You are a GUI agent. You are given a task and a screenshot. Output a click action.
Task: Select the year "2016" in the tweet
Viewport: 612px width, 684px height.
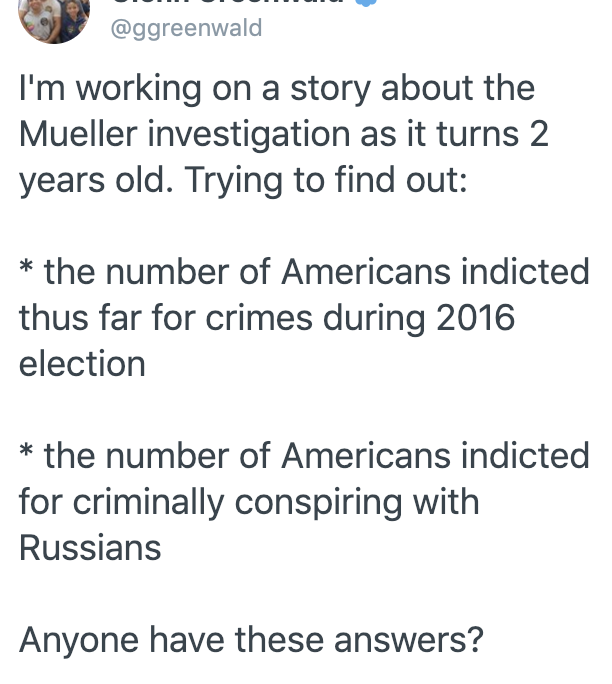click(x=475, y=318)
